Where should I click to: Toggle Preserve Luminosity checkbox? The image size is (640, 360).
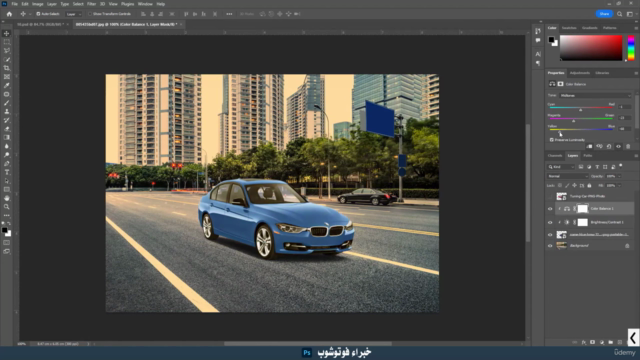551,140
